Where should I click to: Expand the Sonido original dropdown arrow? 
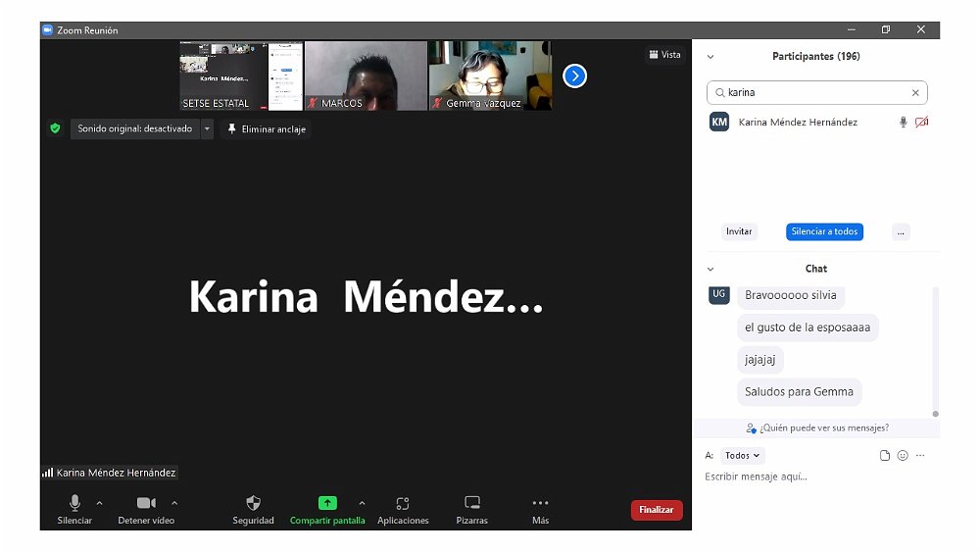[x=207, y=128]
